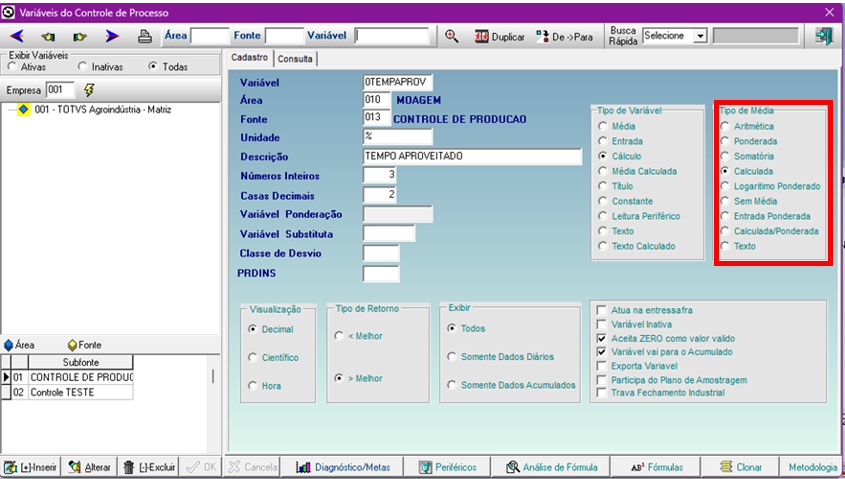
Task: Uncheck Aceita ZERO como valor valido
Action: pyautogui.click(x=602, y=338)
